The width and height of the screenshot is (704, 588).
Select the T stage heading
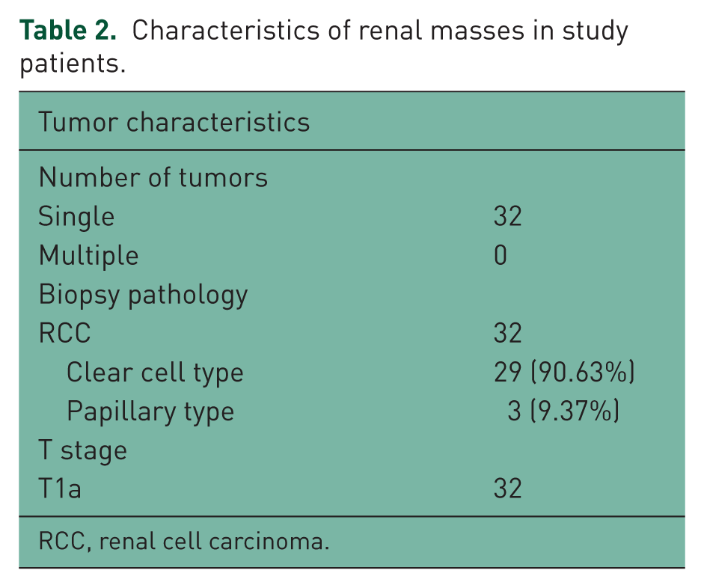83,450
